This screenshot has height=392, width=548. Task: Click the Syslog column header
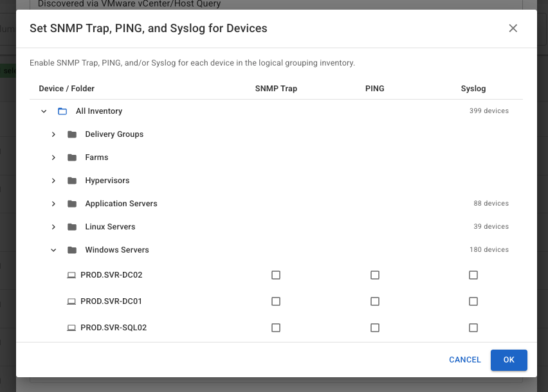(x=473, y=89)
